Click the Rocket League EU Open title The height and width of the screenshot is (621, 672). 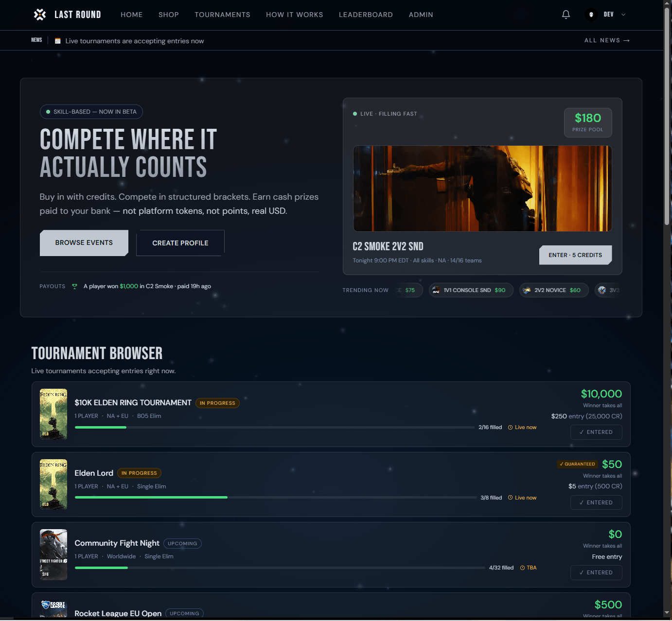click(118, 613)
